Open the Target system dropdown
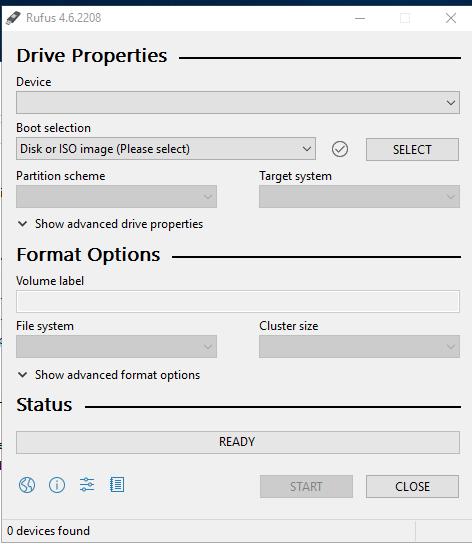 tap(359, 196)
